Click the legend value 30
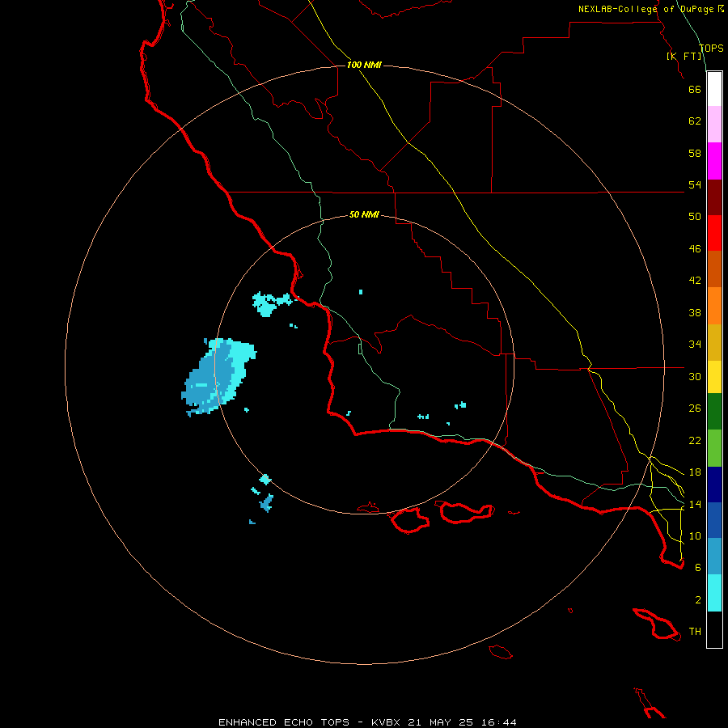 (x=695, y=376)
